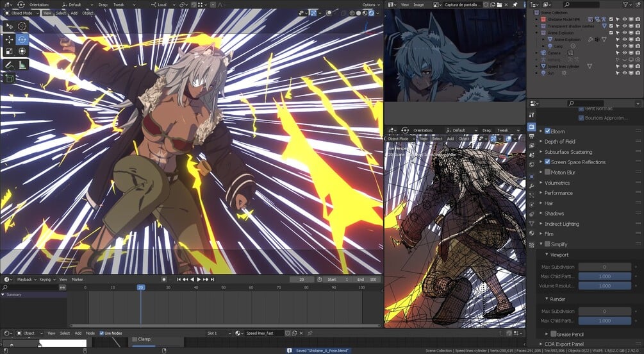Open the Keying menu in timeline

tap(46, 279)
